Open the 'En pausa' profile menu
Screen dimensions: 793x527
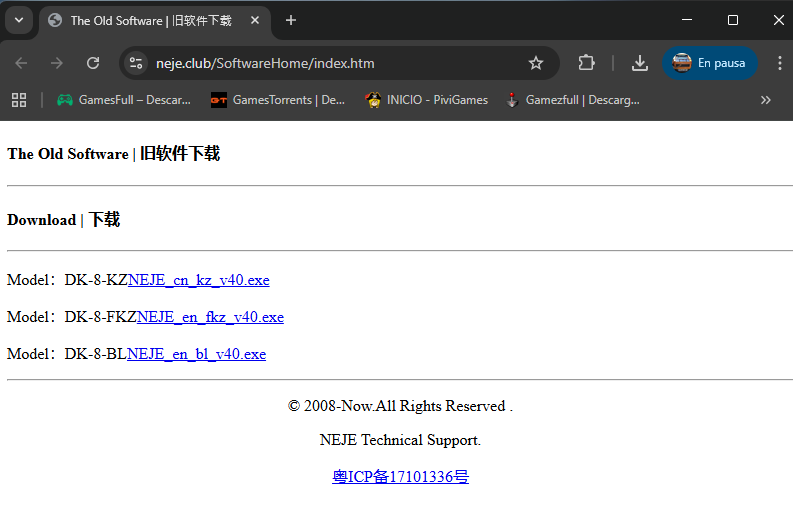point(710,63)
